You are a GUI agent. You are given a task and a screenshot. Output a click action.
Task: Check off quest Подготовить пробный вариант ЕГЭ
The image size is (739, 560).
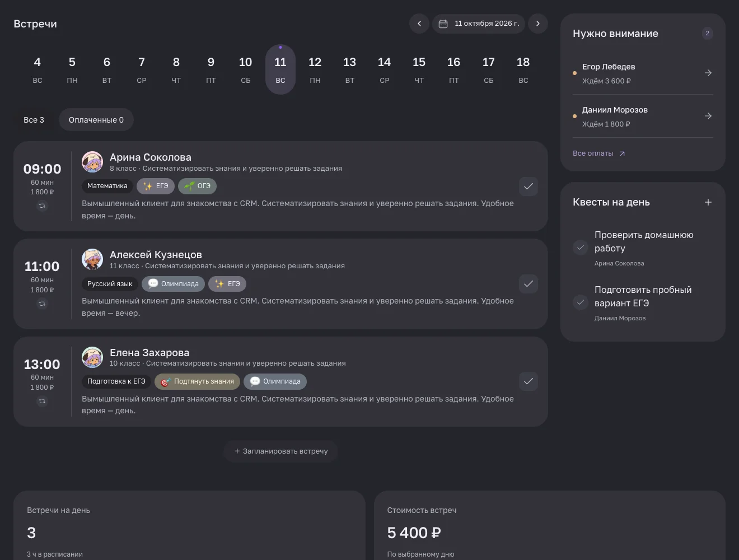coord(581,302)
